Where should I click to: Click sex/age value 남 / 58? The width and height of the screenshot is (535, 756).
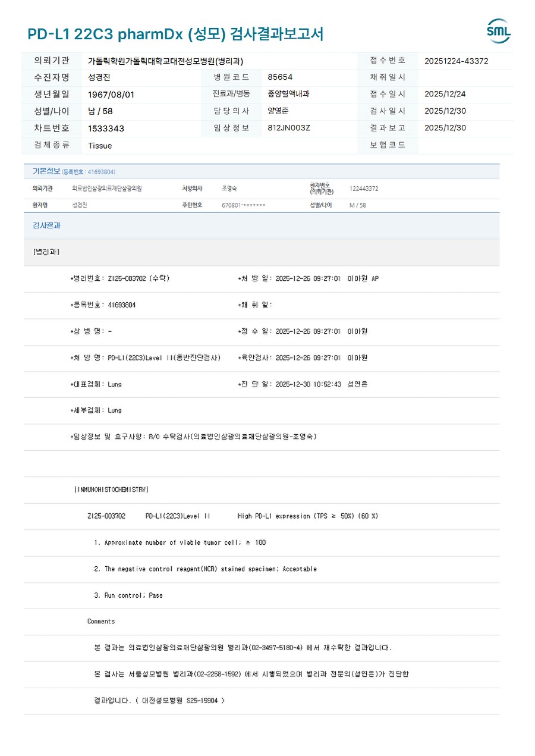[100, 111]
